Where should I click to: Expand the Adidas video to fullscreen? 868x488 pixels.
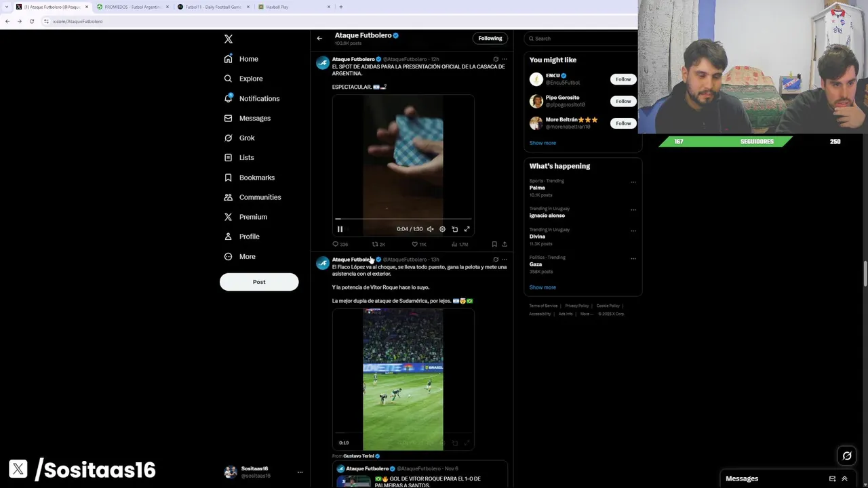coord(467,229)
